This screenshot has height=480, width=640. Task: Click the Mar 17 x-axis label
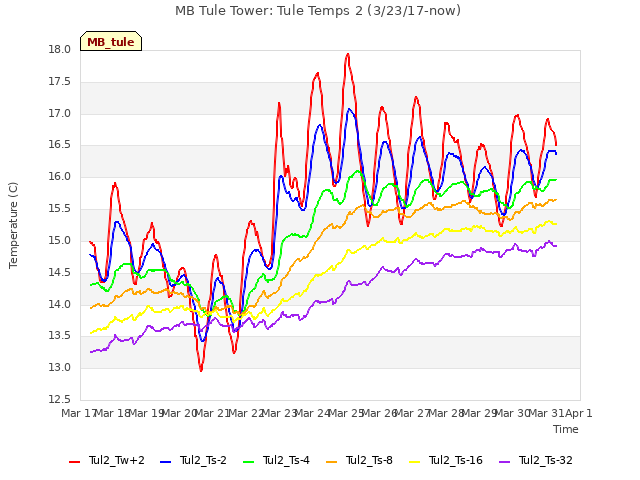click(78, 413)
